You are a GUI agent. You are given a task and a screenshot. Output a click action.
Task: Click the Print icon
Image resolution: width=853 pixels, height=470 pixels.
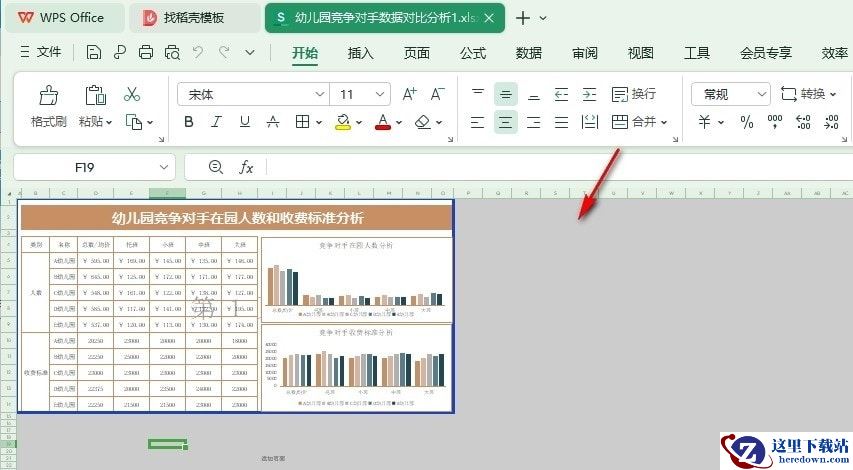tap(146, 52)
